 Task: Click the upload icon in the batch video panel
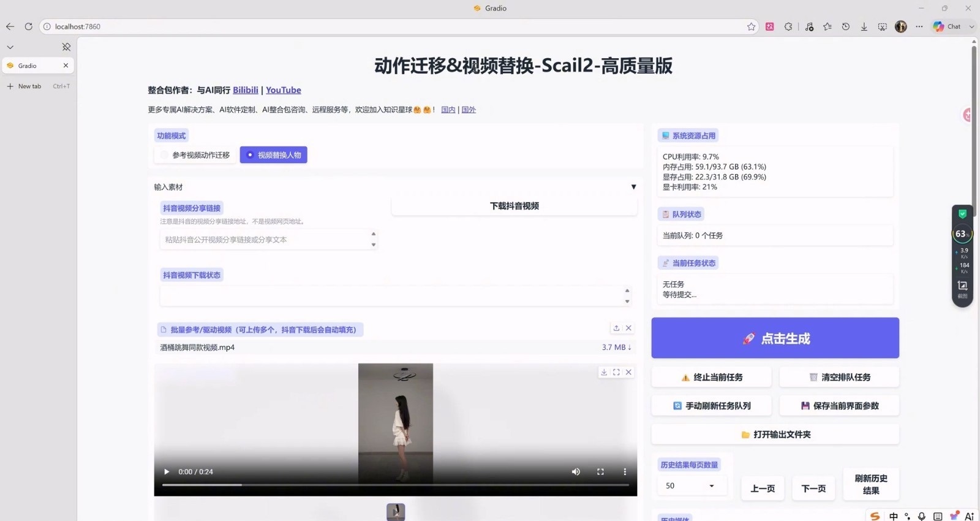pyautogui.click(x=616, y=328)
